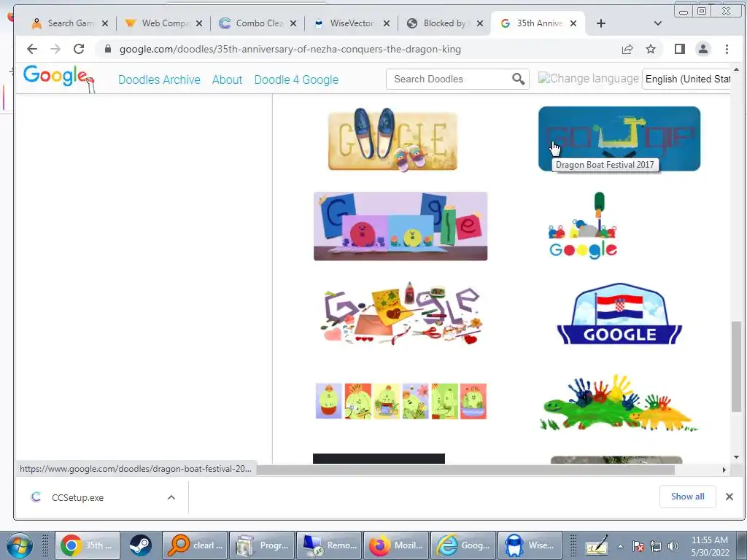
Task: View site info via the padlock icon
Action: point(108,49)
